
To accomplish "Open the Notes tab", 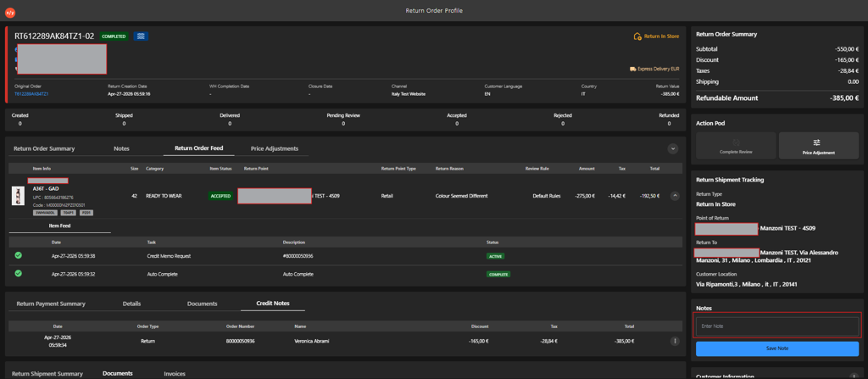I will [121, 148].
